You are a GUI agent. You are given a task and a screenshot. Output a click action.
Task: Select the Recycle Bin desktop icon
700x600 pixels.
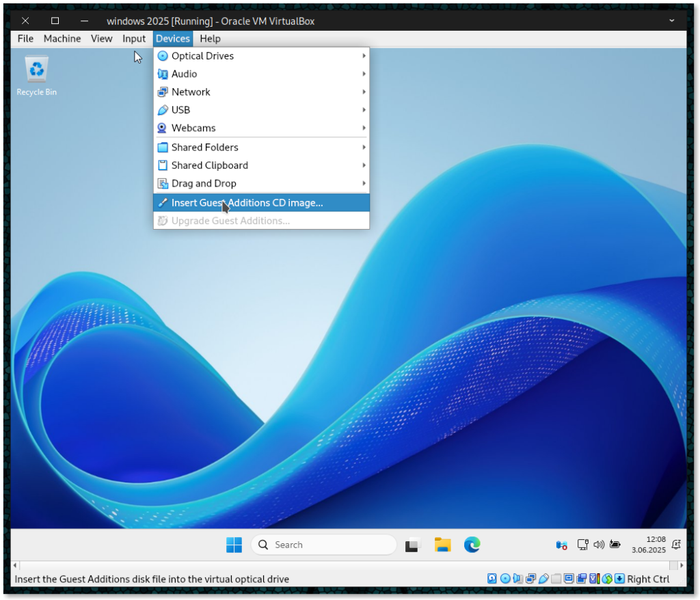click(37, 75)
